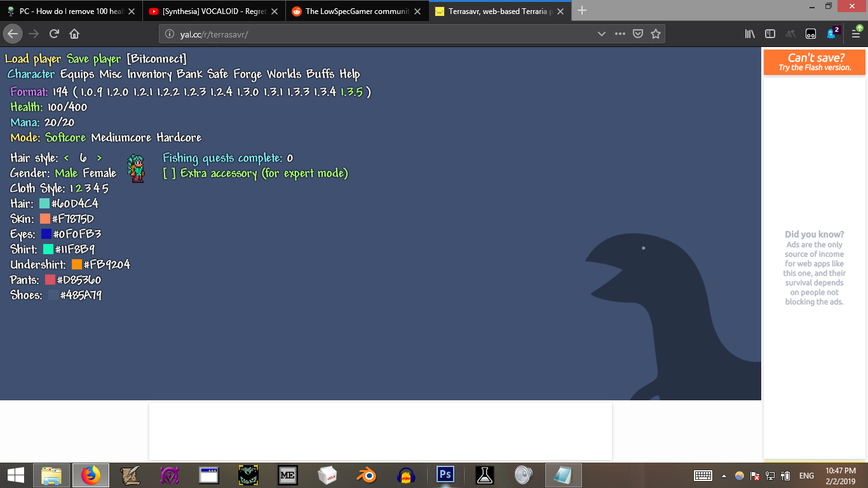Open the Help section
Viewport: 868px width, 488px height.
pos(349,74)
